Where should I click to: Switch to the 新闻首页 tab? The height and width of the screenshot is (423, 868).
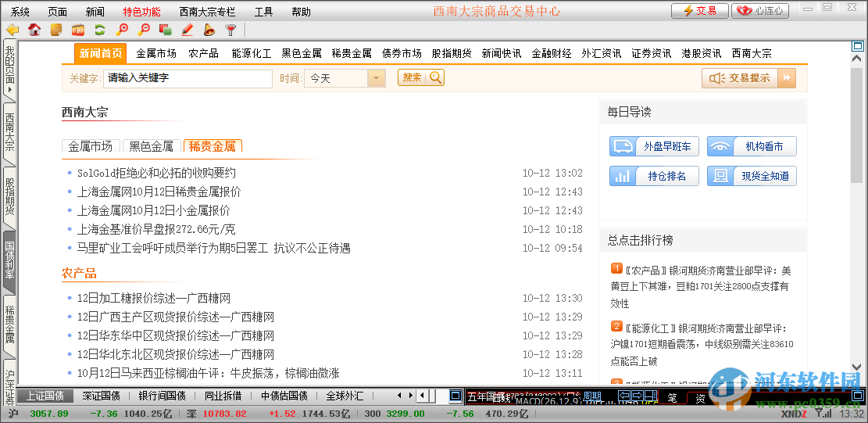(x=100, y=53)
